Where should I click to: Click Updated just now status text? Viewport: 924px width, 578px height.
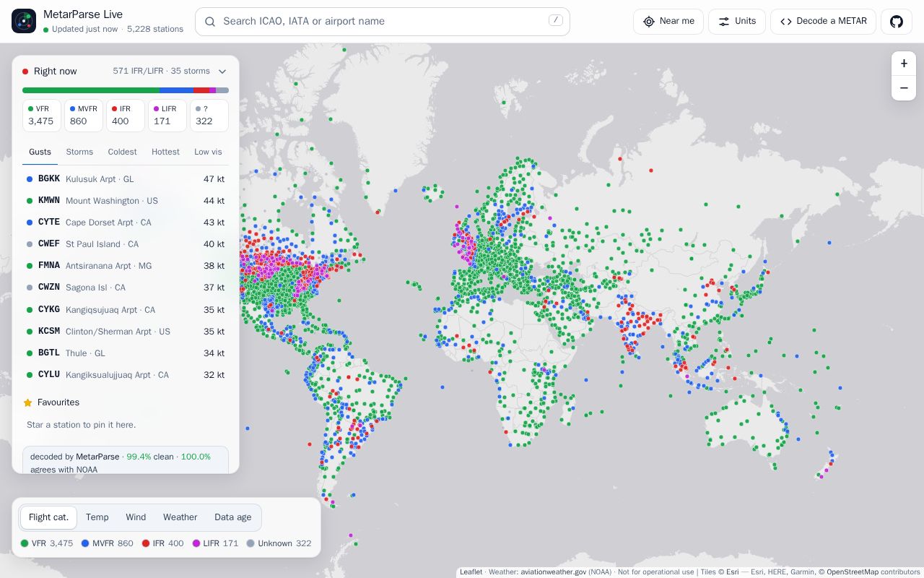pyautogui.click(x=84, y=30)
